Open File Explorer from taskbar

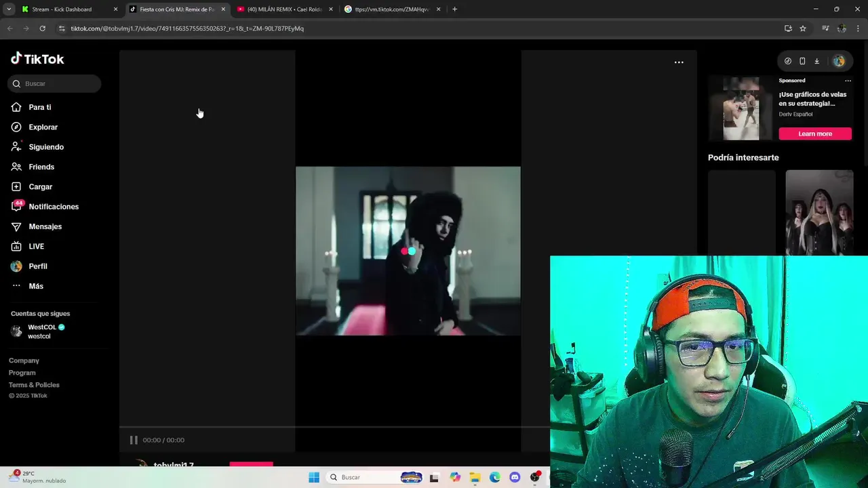click(x=475, y=478)
